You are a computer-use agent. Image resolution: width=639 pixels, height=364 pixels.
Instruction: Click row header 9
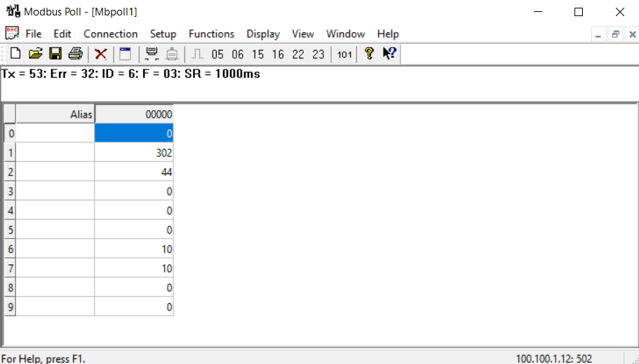pyautogui.click(x=11, y=307)
